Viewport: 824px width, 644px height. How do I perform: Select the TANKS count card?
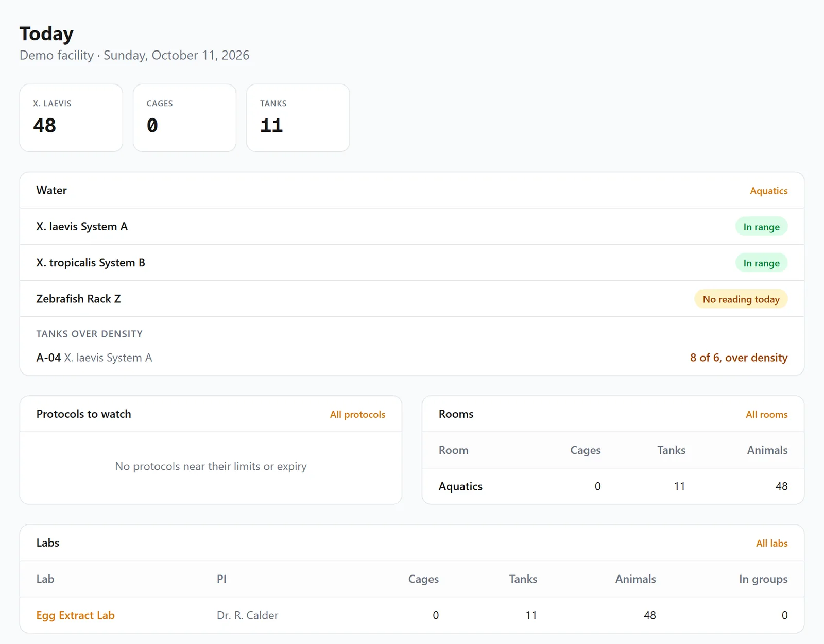(x=298, y=118)
